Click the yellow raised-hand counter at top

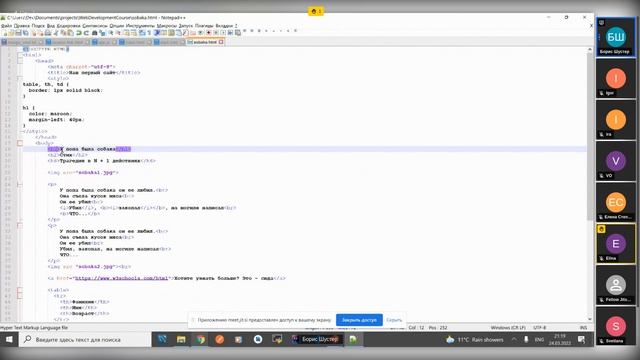click(x=316, y=11)
